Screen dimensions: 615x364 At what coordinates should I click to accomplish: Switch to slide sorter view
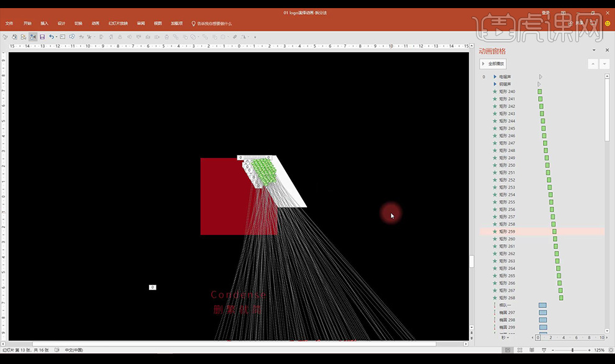pos(521,350)
